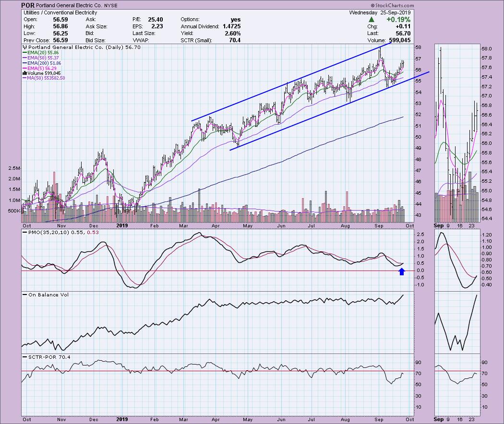
Task: Click the On Balance Vol panel label
Action: click(45, 294)
